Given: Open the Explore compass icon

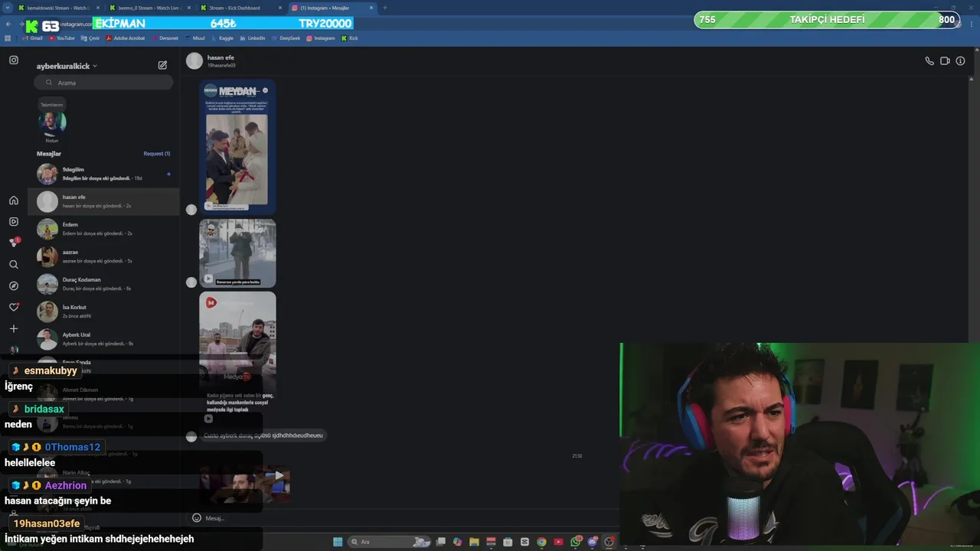Looking at the screenshot, I should [x=14, y=285].
